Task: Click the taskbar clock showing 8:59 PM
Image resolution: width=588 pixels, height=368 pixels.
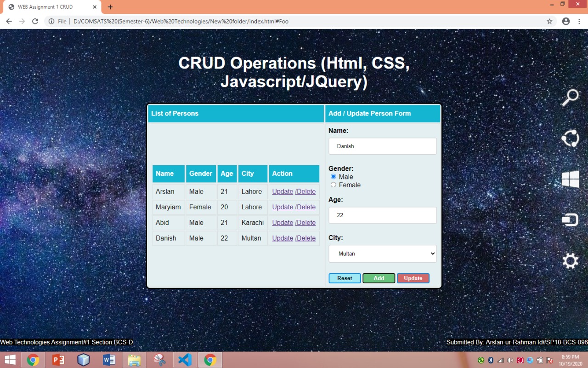Action: (570, 360)
